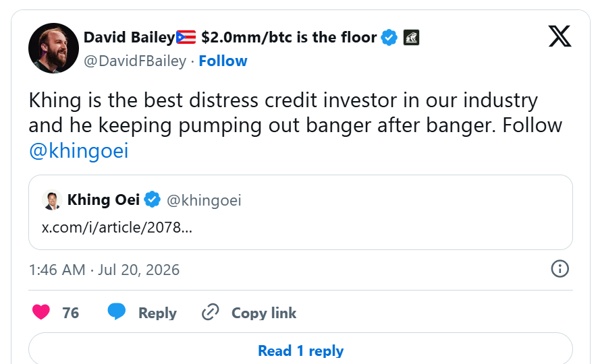Open the x.com/i/article/2078… quoted link
The height and width of the screenshot is (364, 598).
117,228
